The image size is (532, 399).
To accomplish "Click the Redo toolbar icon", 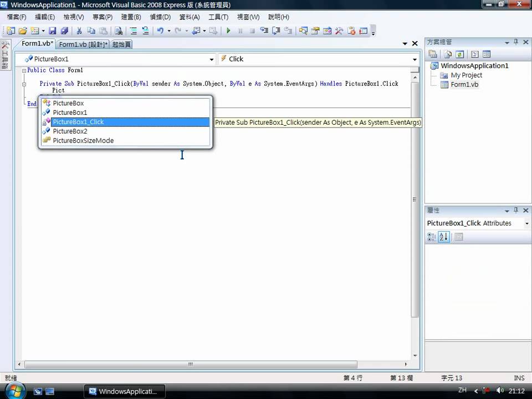I will (x=178, y=31).
